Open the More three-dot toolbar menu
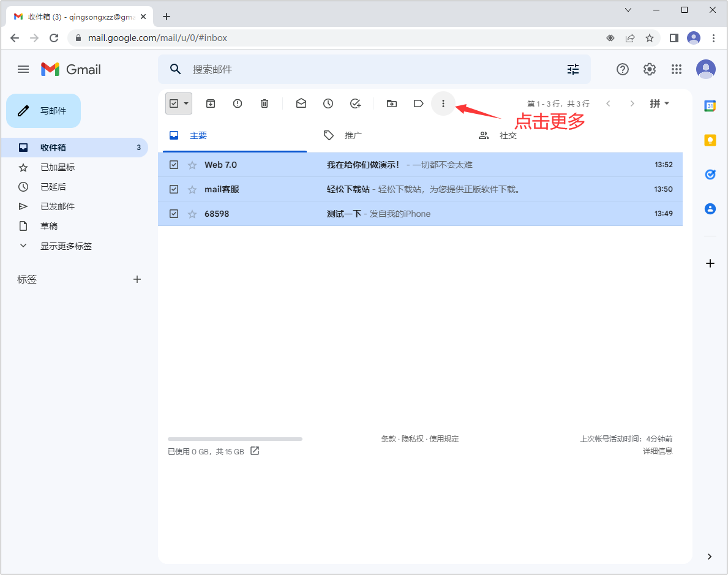This screenshot has height=575, width=728. [x=443, y=103]
